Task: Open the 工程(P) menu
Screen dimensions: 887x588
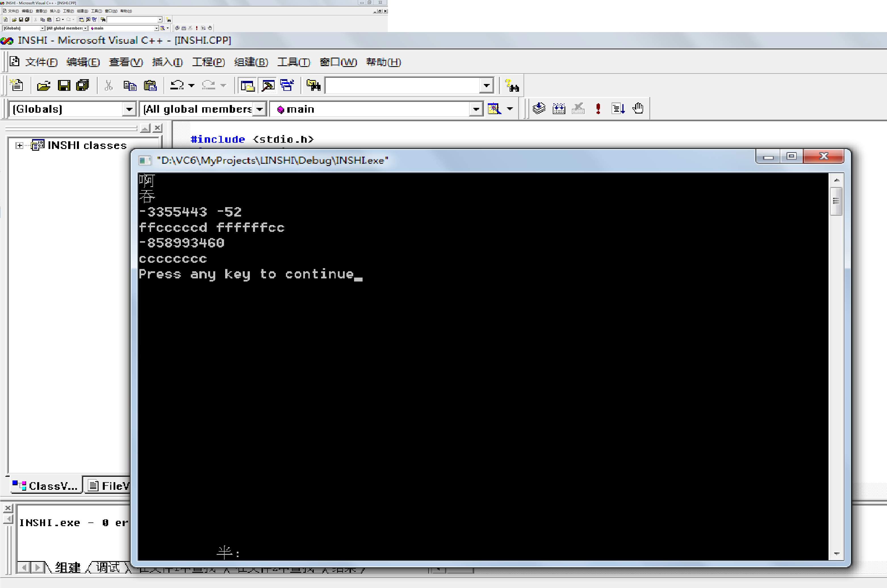Action: click(208, 62)
